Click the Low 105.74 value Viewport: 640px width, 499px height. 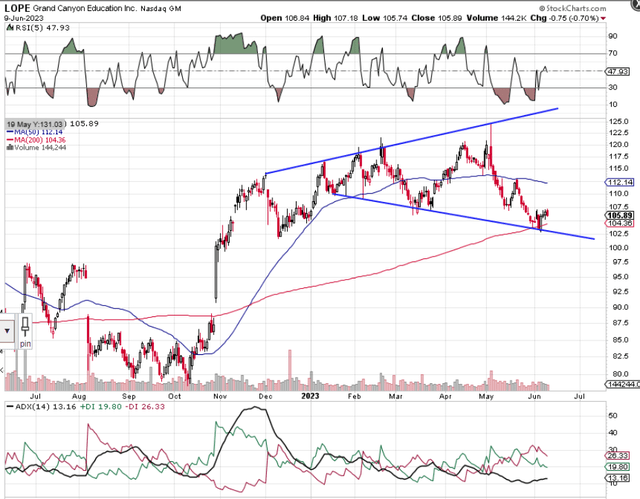384,18
